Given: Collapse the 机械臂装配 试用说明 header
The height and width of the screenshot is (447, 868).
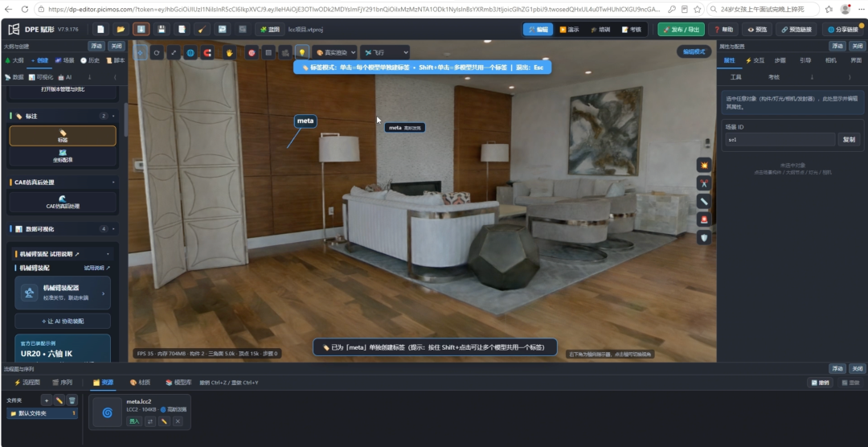Looking at the screenshot, I should [x=63, y=254].
